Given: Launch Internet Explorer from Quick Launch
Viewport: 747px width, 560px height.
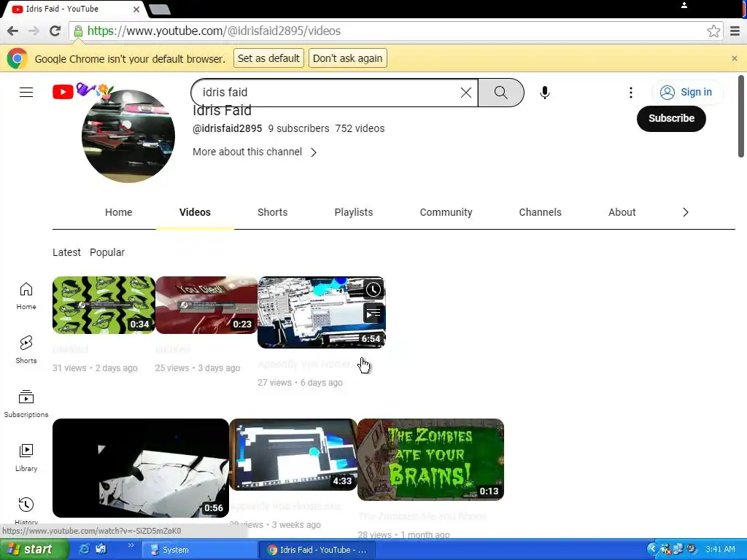Looking at the screenshot, I should click(x=85, y=550).
